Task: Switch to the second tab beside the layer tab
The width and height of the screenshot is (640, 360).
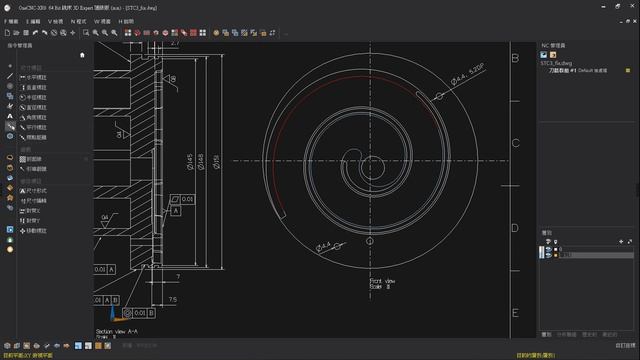Action: 567,335
